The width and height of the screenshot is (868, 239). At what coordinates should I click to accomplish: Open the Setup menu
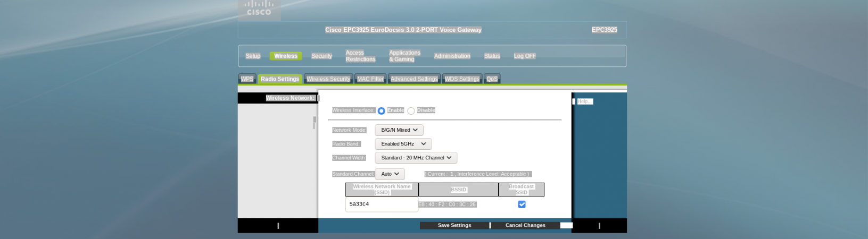click(x=253, y=56)
